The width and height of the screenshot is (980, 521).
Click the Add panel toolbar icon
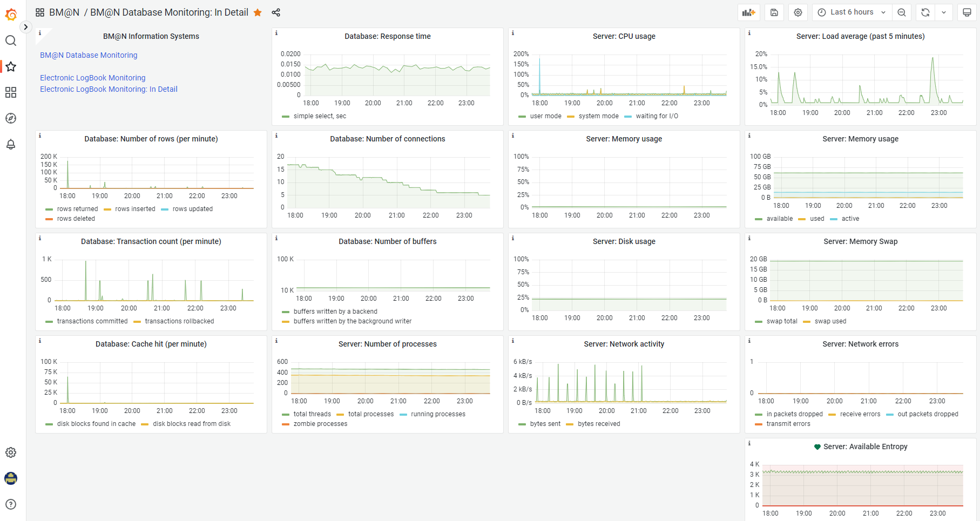click(x=748, y=12)
